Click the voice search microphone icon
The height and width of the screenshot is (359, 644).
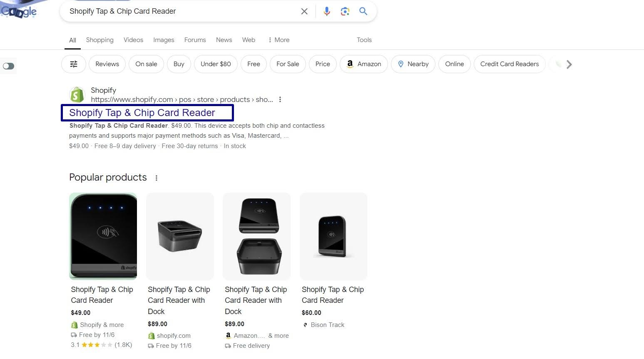pyautogui.click(x=327, y=11)
